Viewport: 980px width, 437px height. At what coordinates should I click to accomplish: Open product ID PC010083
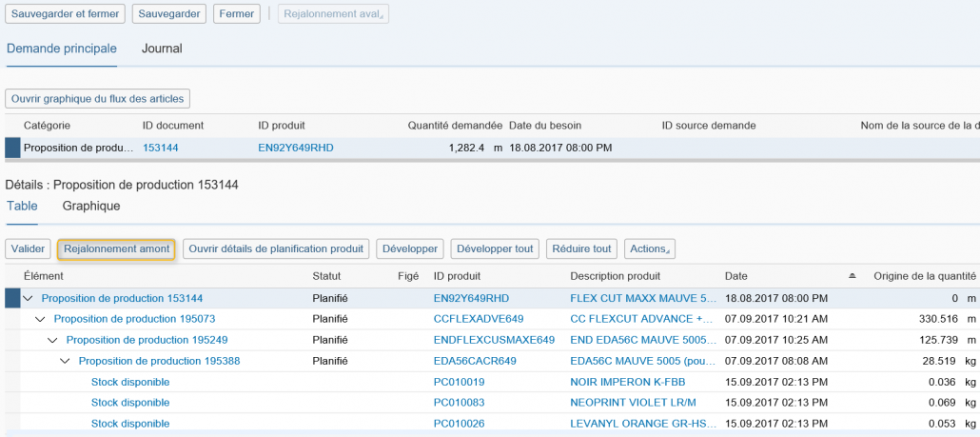pos(459,403)
